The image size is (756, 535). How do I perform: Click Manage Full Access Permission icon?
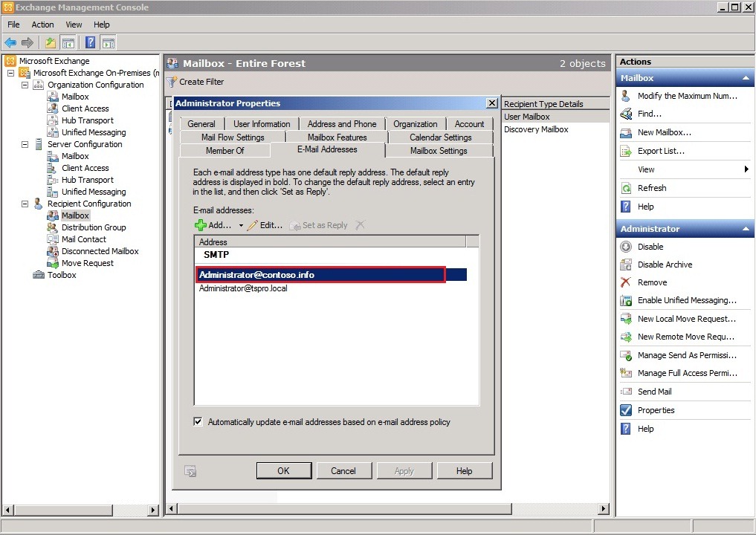pos(626,373)
